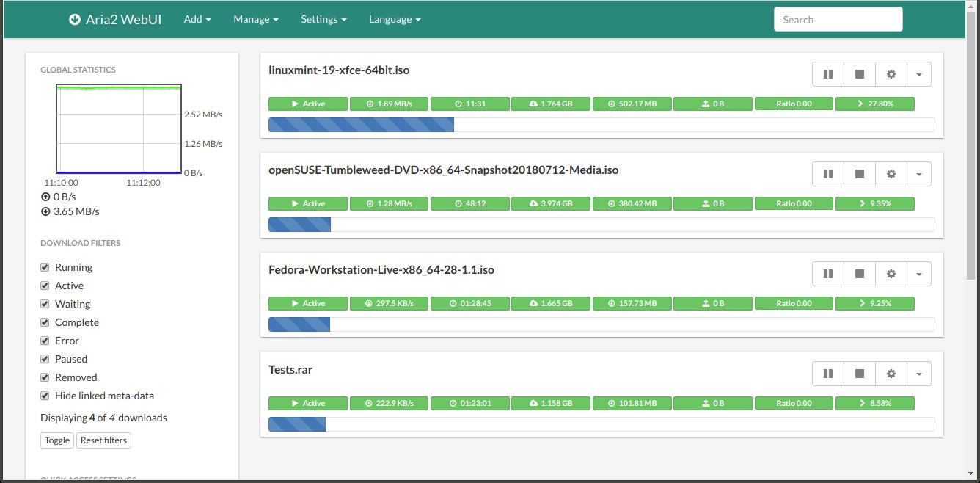Uncheck the Waiting filter checkbox
The width and height of the screenshot is (980, 483).
click(x=45, y=304)
